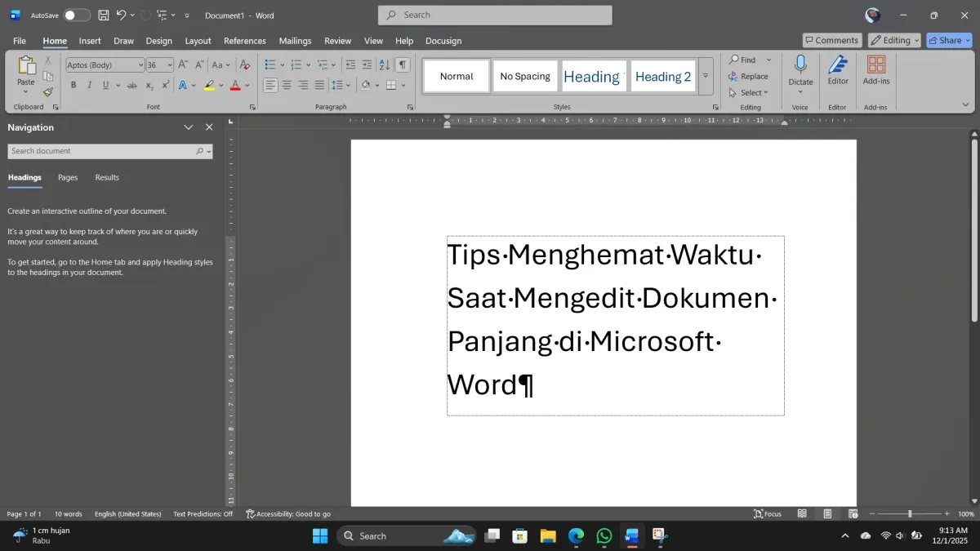Click the Dictate microphone icon
This screenshot has width=980, height=551.
(800, 65)
